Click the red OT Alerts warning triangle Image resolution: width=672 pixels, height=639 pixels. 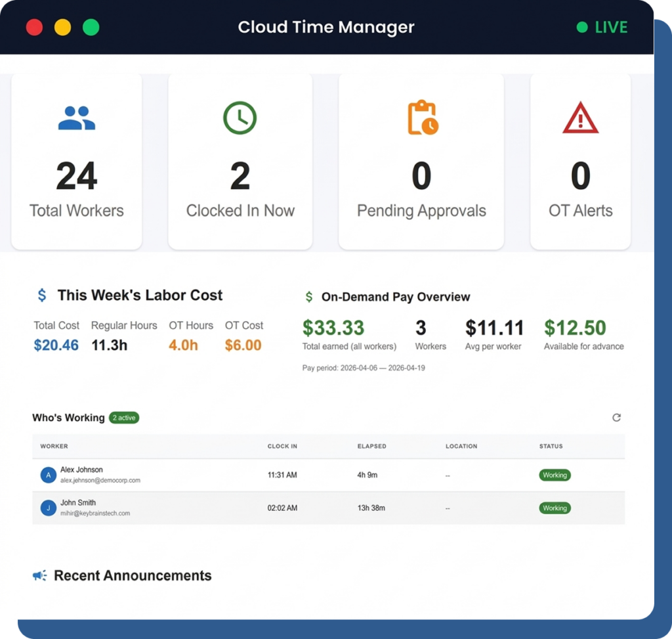pos(580,120)
